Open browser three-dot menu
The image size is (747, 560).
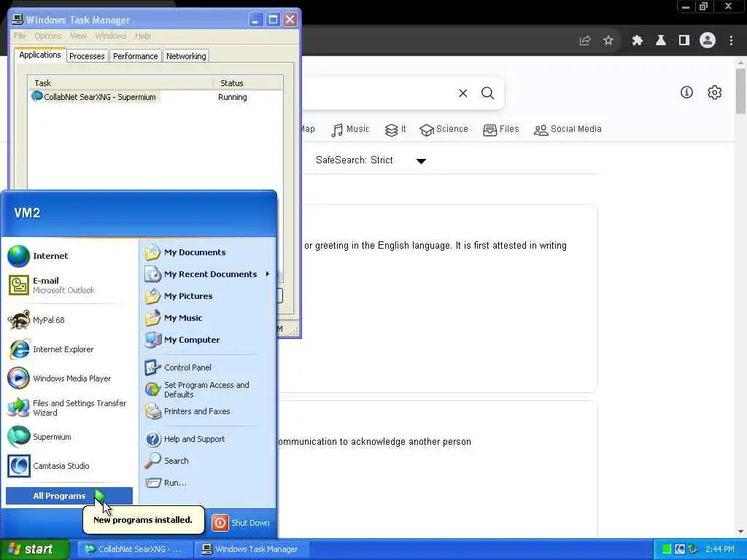point(731,41)
